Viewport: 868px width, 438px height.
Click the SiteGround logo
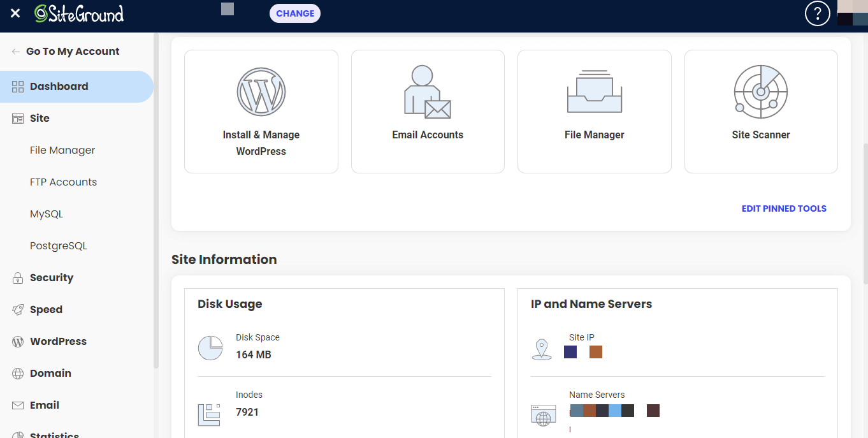[x=79, y=13]
